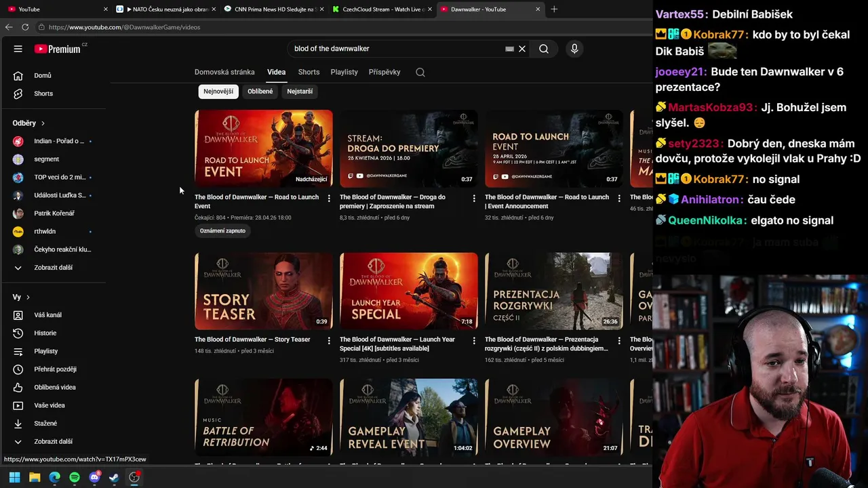
Task: Close the Dawnwalker - YouTube browser tab
Action: [538, 9]
